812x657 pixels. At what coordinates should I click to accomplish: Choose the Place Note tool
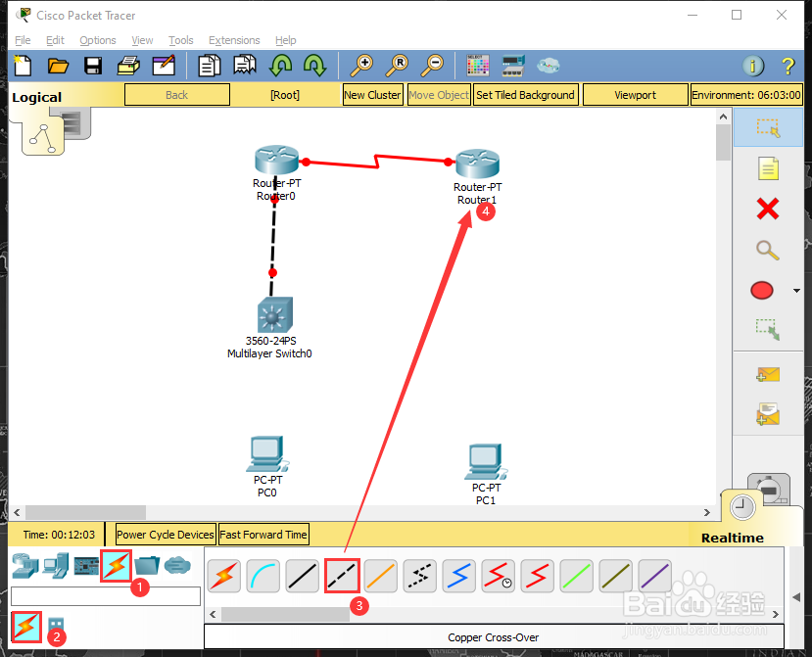[768, 168]
